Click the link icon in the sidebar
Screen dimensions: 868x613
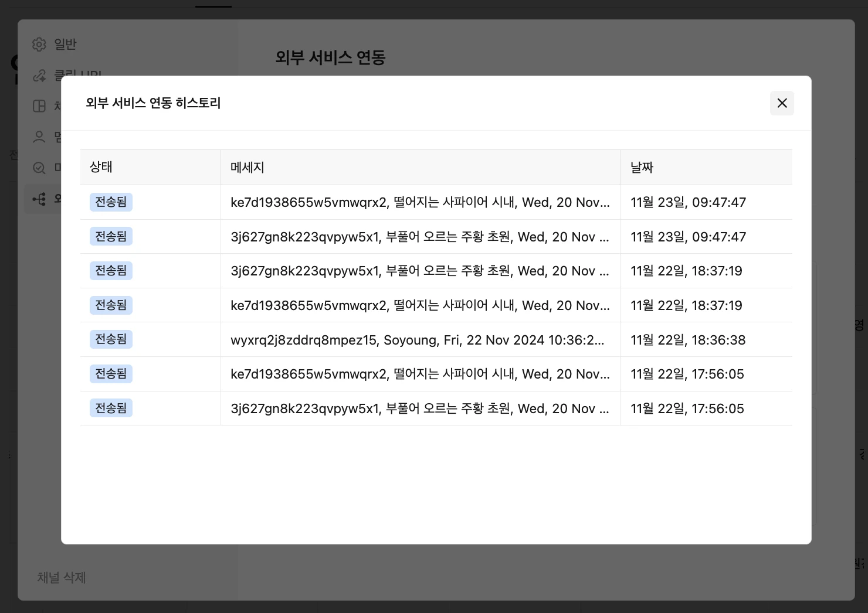click(x=39, y=75)
